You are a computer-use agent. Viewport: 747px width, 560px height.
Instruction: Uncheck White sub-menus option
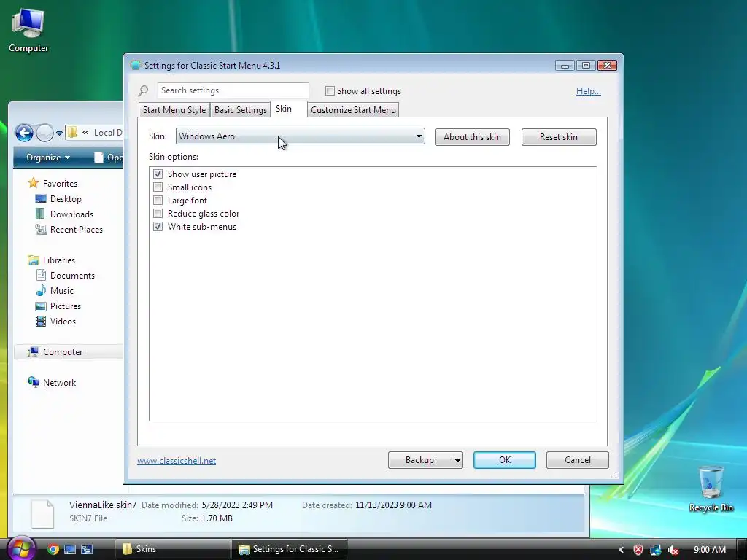coord(158,226)
